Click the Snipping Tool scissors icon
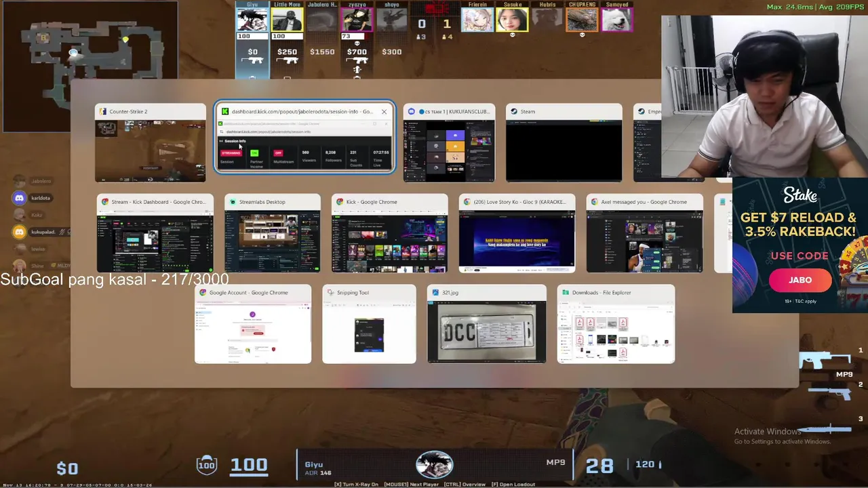Viewport: 868px width, 488px height. click(x=330, y=293)
